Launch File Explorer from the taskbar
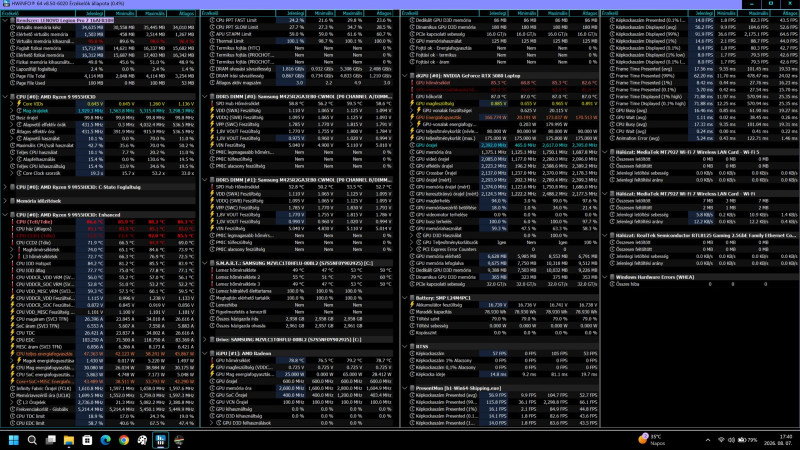 coord(69,440)
